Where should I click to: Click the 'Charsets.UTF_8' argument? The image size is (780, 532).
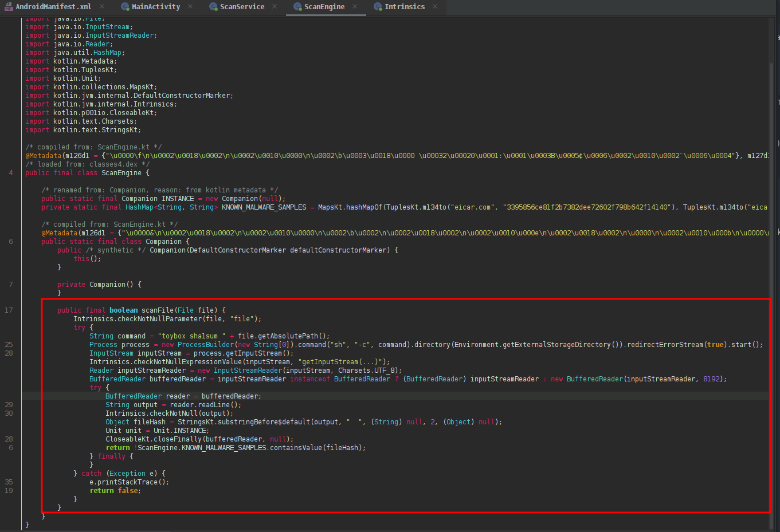click(x=367, y=371)
